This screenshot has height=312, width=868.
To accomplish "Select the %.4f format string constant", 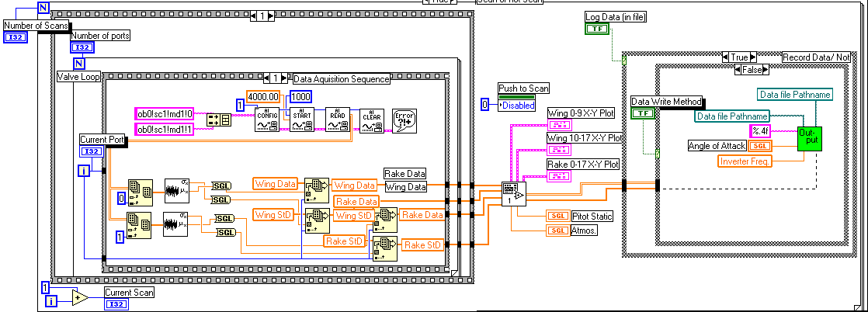I will [x=761, y=131].
